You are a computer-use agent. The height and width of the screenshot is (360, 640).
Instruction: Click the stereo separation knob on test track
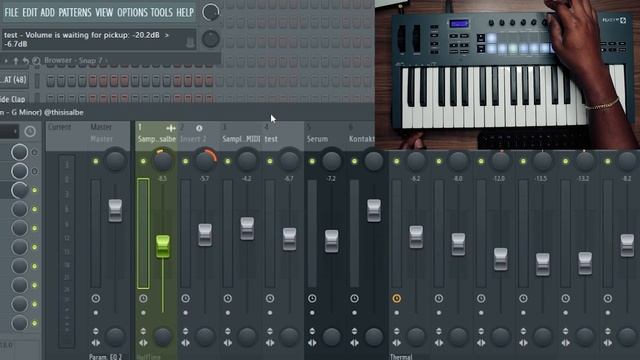(x=289, y=337)
